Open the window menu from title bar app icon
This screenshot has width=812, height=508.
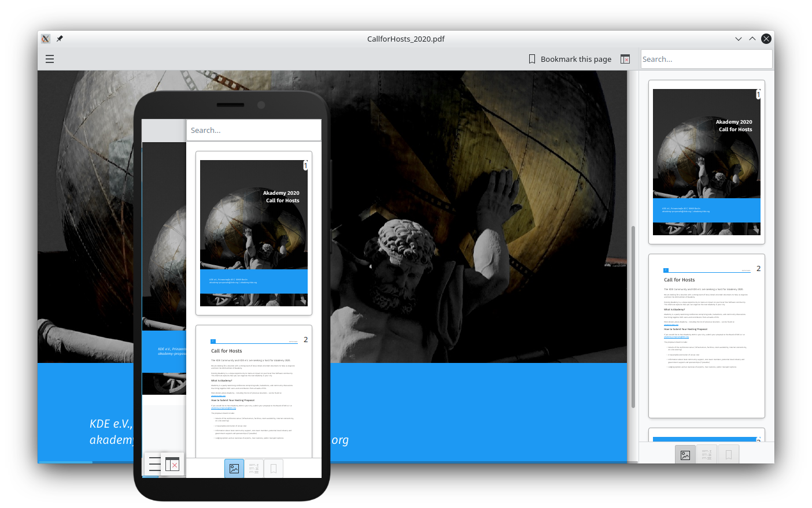point(46,39)
